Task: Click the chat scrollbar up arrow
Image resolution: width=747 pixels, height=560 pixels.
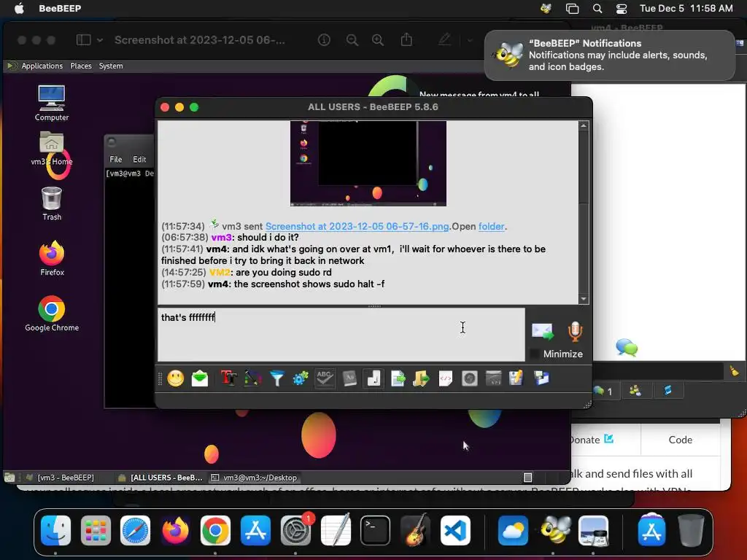Action: (x=584, y=125)
